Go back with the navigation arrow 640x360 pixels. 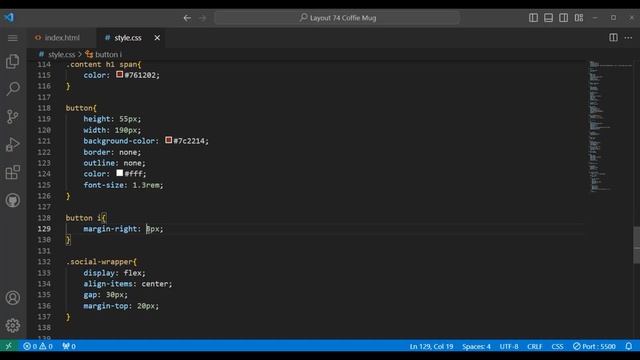coord(187,18)
